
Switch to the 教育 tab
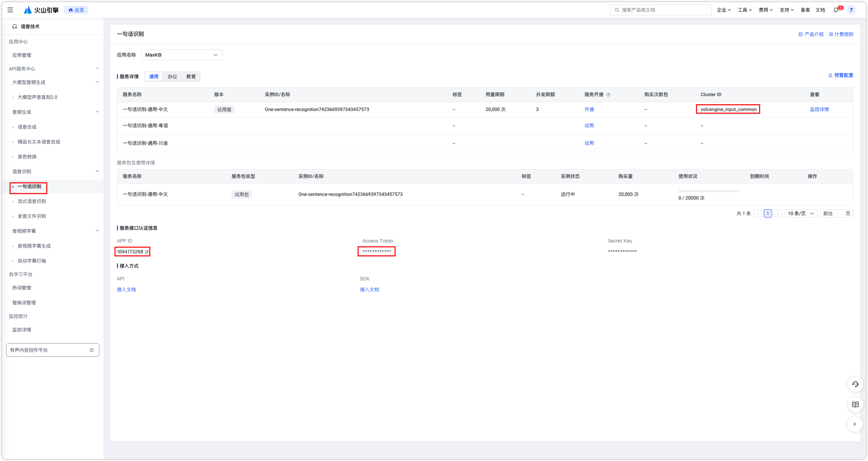pos(191,76)
